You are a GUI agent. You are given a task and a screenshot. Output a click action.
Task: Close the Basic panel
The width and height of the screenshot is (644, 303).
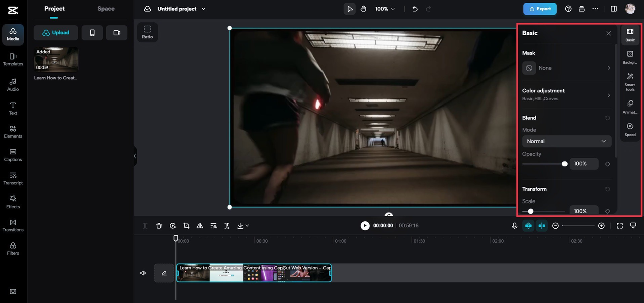pos(608,33)
